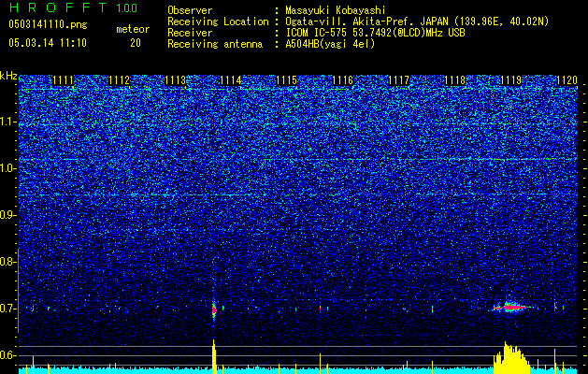Click the kHz axis unit label
This screenshot has height=374, width=588.
(x=8, y=76)
